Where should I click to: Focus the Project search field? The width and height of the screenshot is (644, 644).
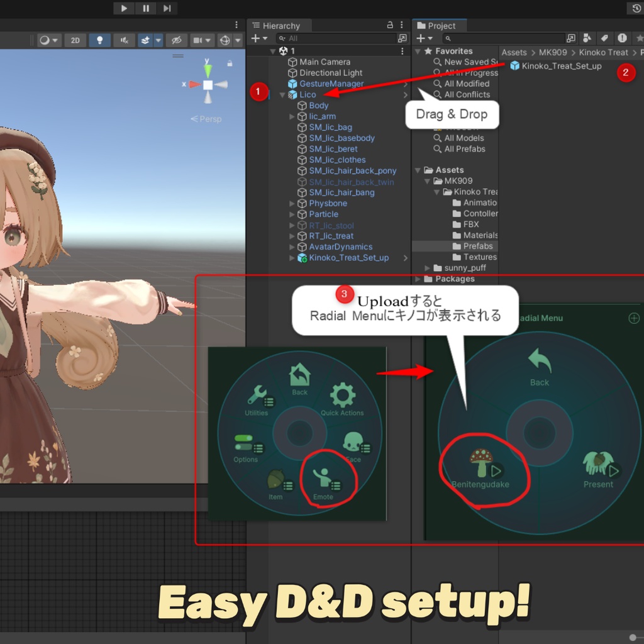point(504,38)
